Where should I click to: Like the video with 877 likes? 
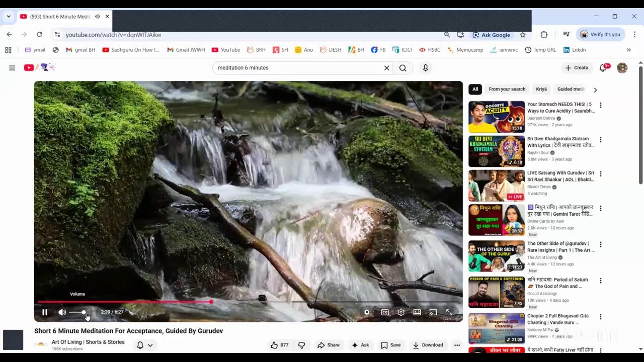(x=279, y=345)
